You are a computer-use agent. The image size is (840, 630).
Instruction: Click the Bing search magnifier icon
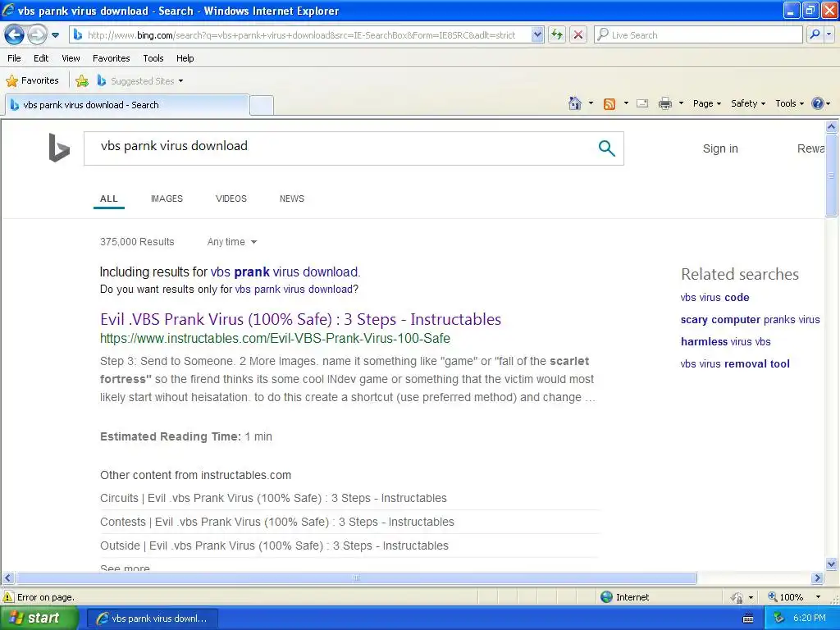pyautogui.click(x=606, y=148)
